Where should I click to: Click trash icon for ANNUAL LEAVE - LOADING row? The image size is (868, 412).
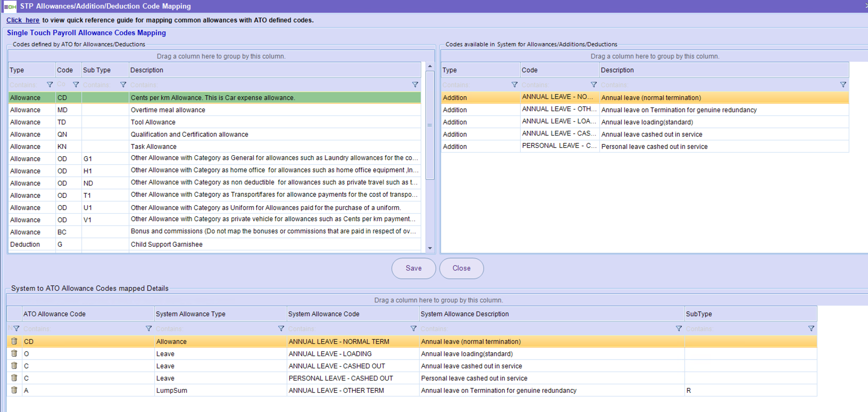pos(14,354)
